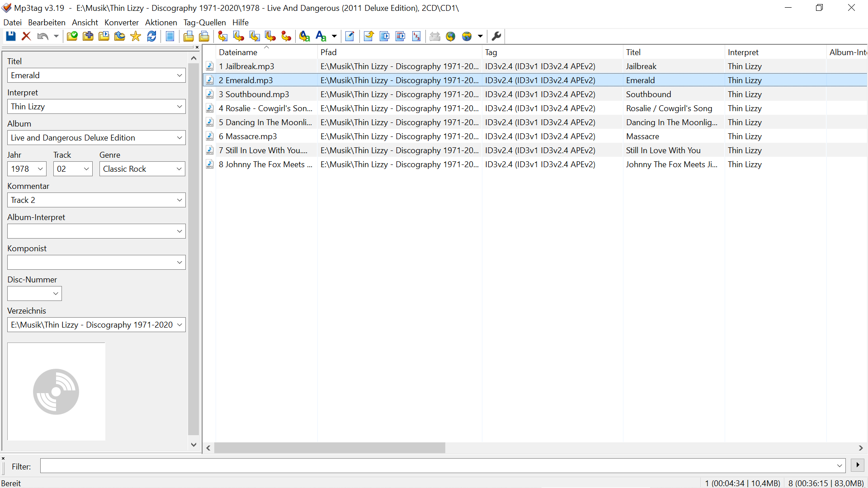Image resolution: width=868 pixels, height=488 pixels.
Task: Click the album cover art placeholder
Action: pyautogui.click(x=56, y=392)
